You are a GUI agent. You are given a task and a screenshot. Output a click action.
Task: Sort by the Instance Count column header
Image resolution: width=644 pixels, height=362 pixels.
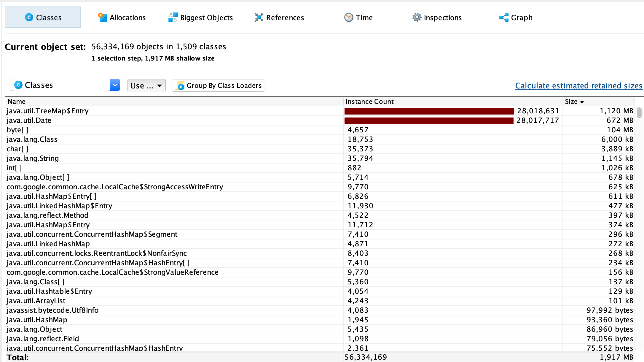[x=369, y=102]
